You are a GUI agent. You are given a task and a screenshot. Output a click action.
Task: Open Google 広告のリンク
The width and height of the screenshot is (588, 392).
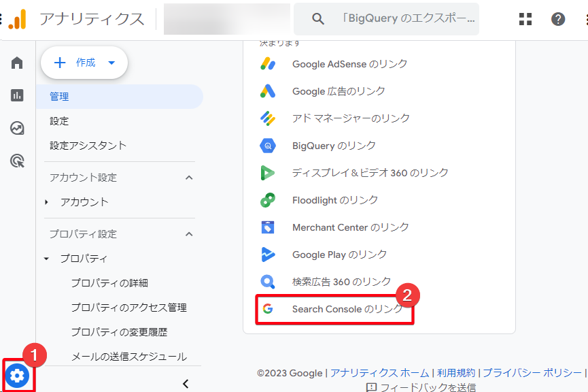coord(339,91)
